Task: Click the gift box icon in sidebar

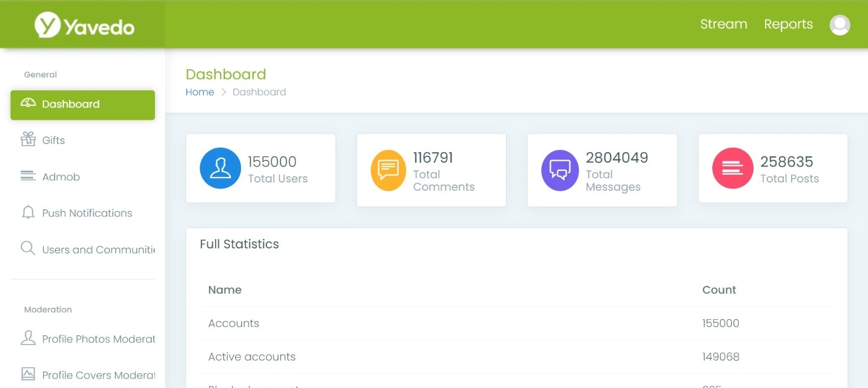Action: [x=28, y=139]
